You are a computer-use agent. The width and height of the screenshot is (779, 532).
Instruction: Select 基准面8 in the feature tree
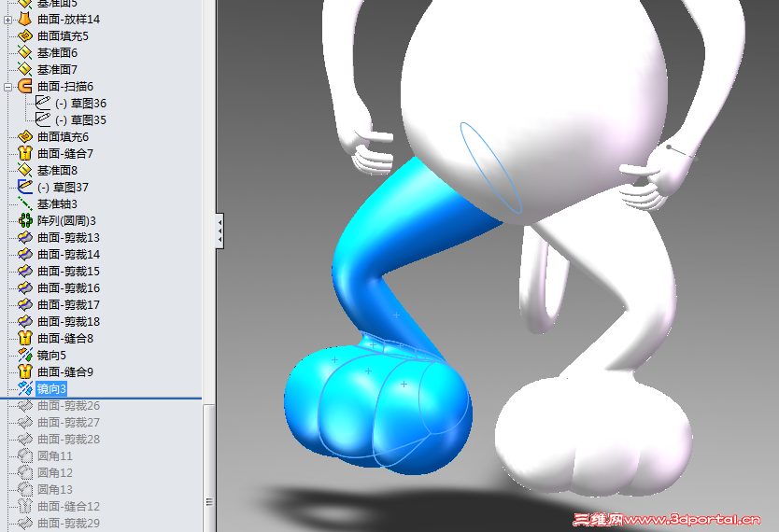[57, 171]
